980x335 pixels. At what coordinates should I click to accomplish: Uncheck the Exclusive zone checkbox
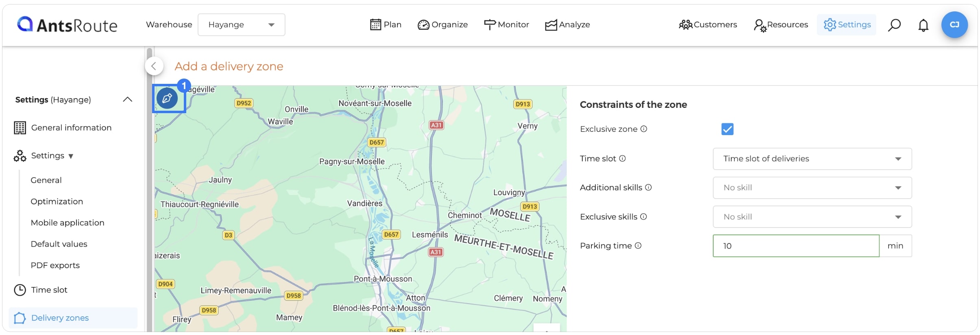coord(727,129)
